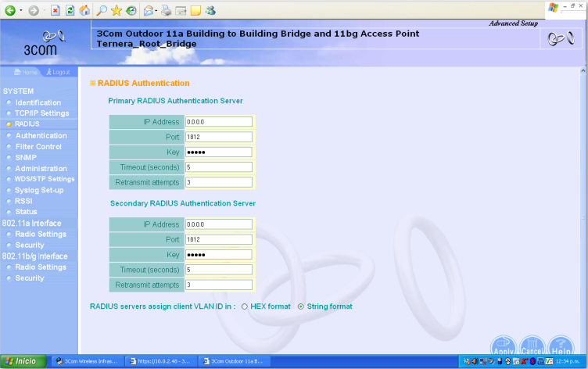Click the Cancel button
The image size is (588, 369).
(532, 346)
